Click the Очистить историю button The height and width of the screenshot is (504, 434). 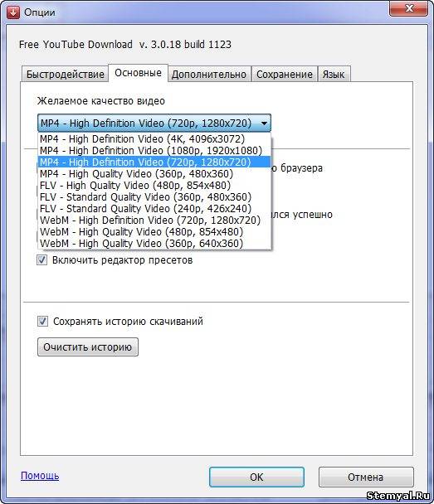point(88,346)
